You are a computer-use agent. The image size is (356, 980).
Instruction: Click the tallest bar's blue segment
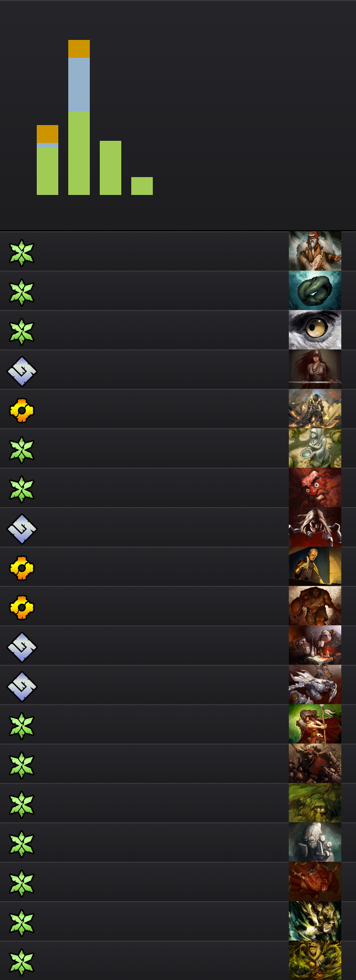(x=79, y=85)
